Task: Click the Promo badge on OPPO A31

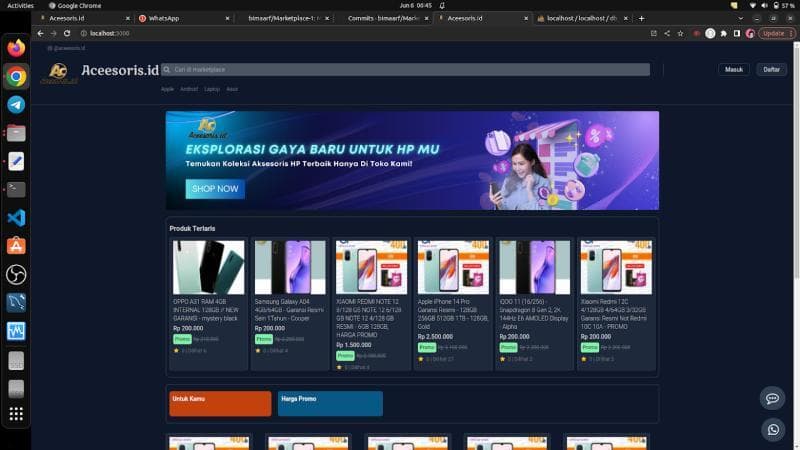Action: click(182, 339)
